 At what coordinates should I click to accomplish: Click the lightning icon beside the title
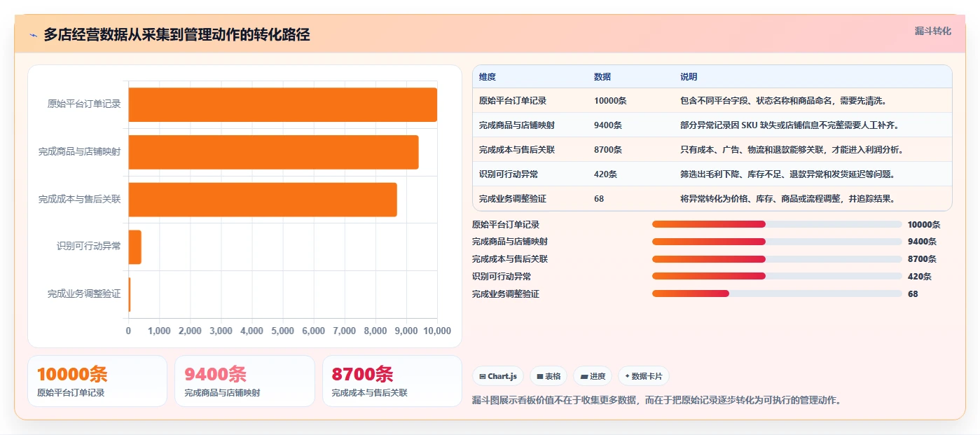[33, 35]
